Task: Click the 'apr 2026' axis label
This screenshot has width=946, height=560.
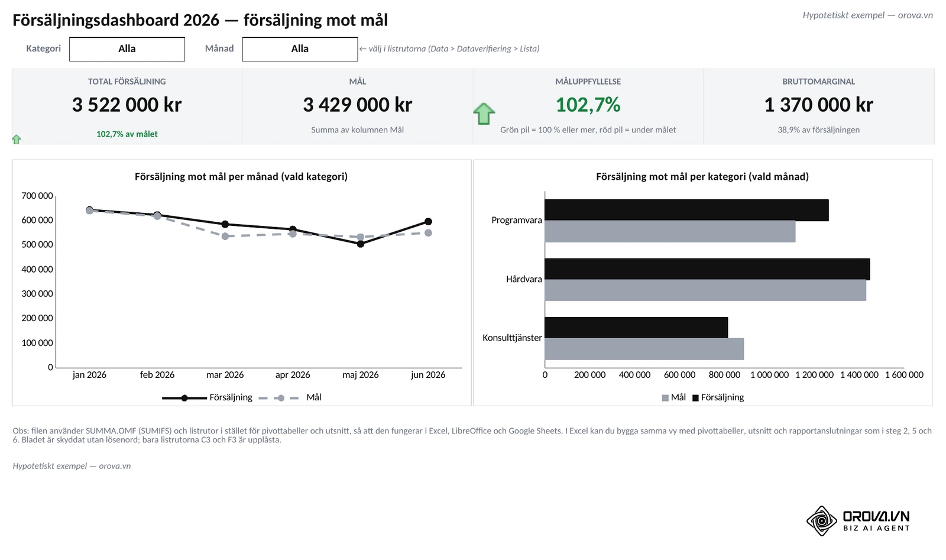Action: point(293,375)
